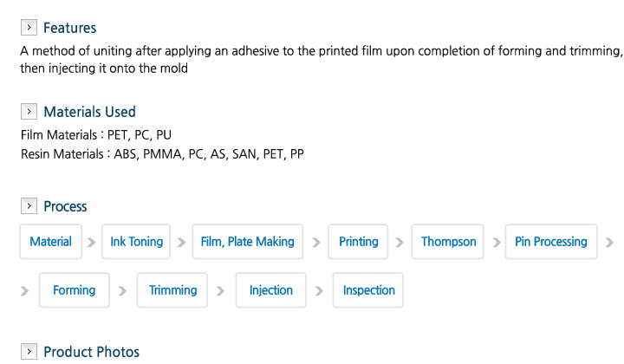
Task: Click the chevron between Trimming and Injection
Action: click(220, 291)
